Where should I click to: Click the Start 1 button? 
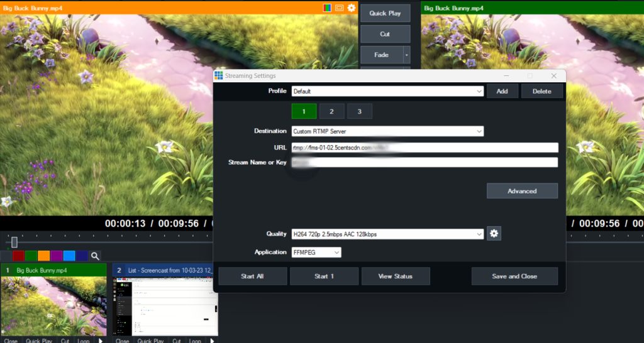click(x=324, y=276)
